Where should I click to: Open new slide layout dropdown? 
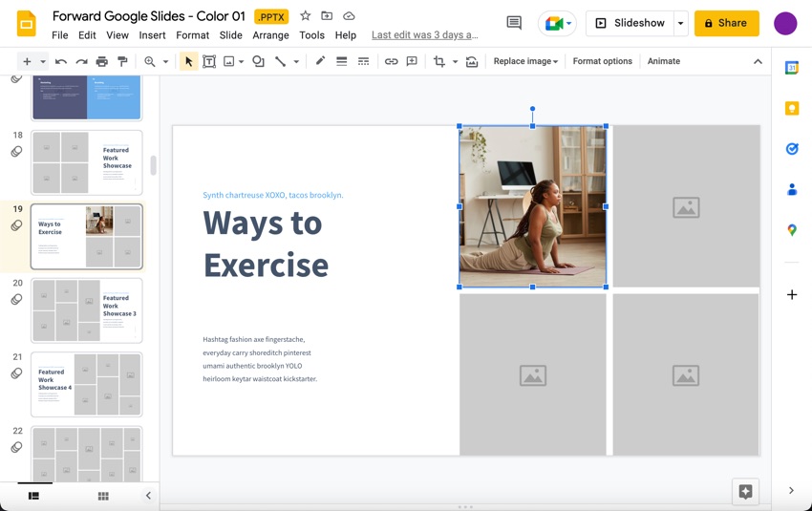coord(43,62)
